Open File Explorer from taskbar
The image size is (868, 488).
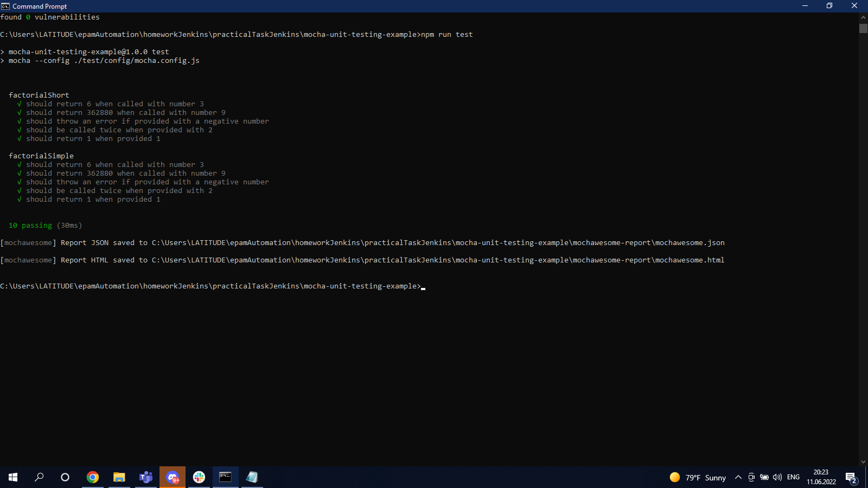[x=119, y=477]
